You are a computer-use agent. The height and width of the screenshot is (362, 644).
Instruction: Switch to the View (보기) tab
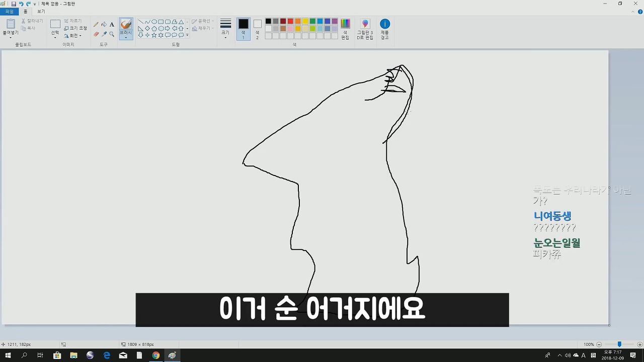tap(41, 12)
